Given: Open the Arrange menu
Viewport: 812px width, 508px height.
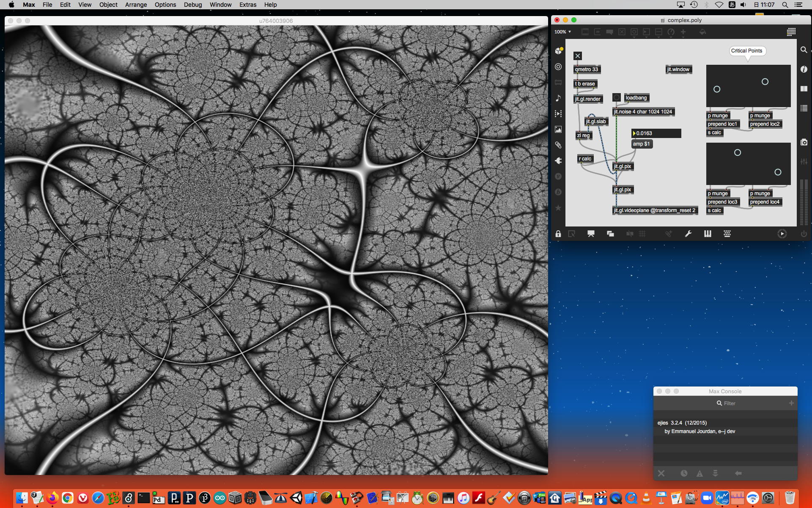Looking at the screenshot, I should (136, 5).
